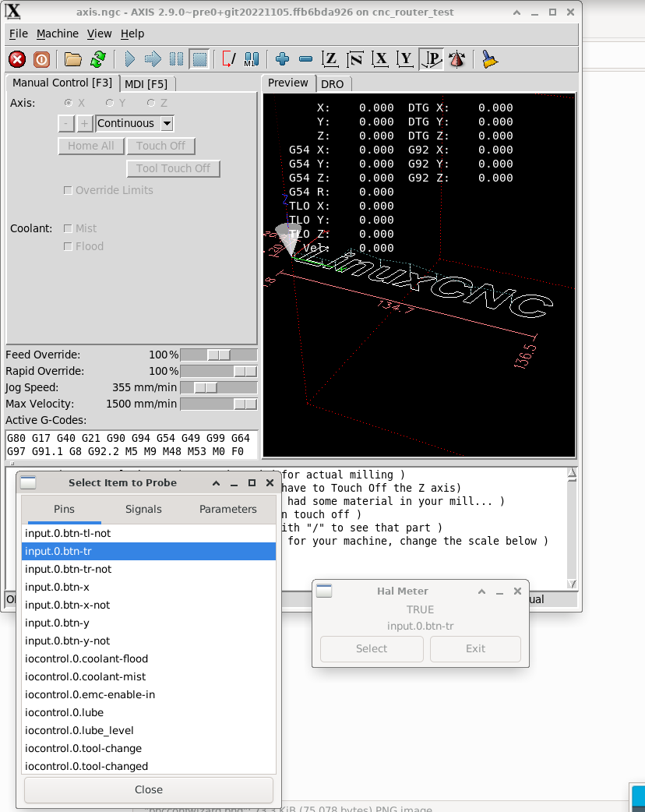
Task: Toggle the Emergency Stop toolbar icon
Action: pos(17,59)
